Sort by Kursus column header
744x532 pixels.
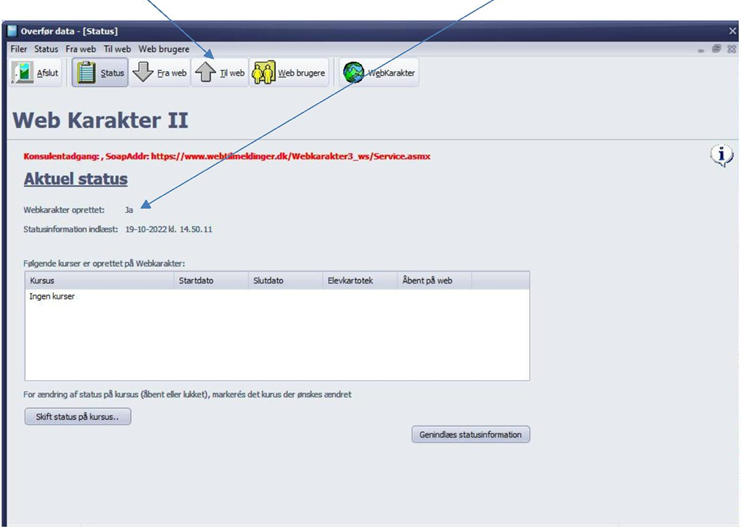(100, 280)
